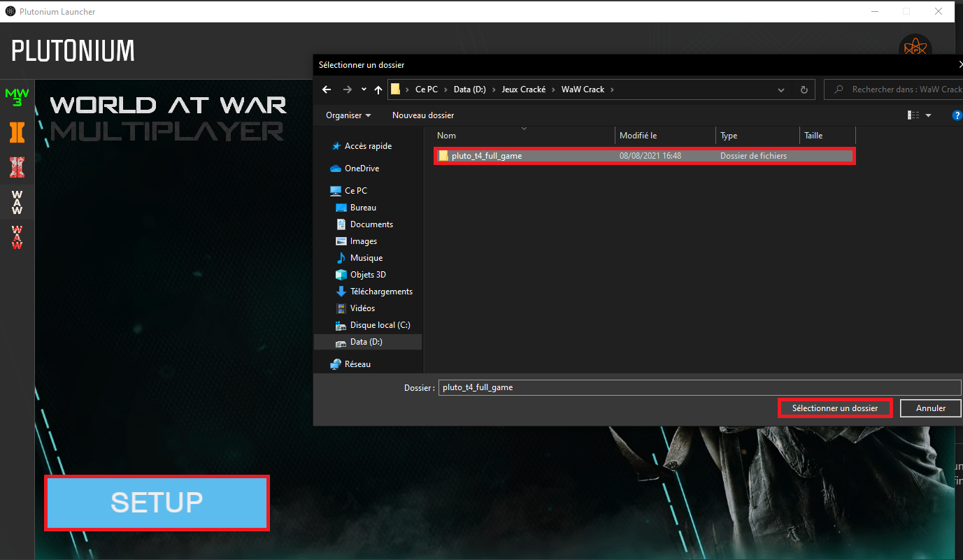Screen dimensions: 963x560
Task: Select the Black Ops II orange icon
Action: pyautogui.click(x=17, y=132)
